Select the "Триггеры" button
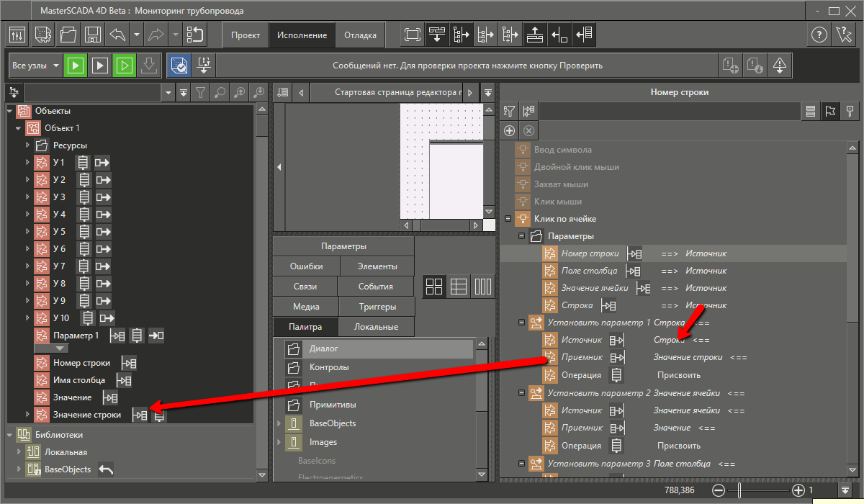This screenshot has height=504, width=864. (377, 307)
